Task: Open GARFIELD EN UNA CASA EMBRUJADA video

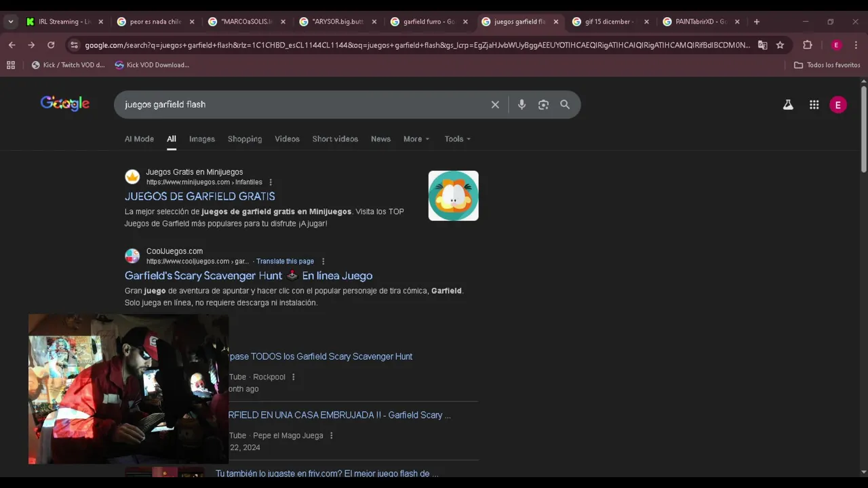Action: pos(340,415)
